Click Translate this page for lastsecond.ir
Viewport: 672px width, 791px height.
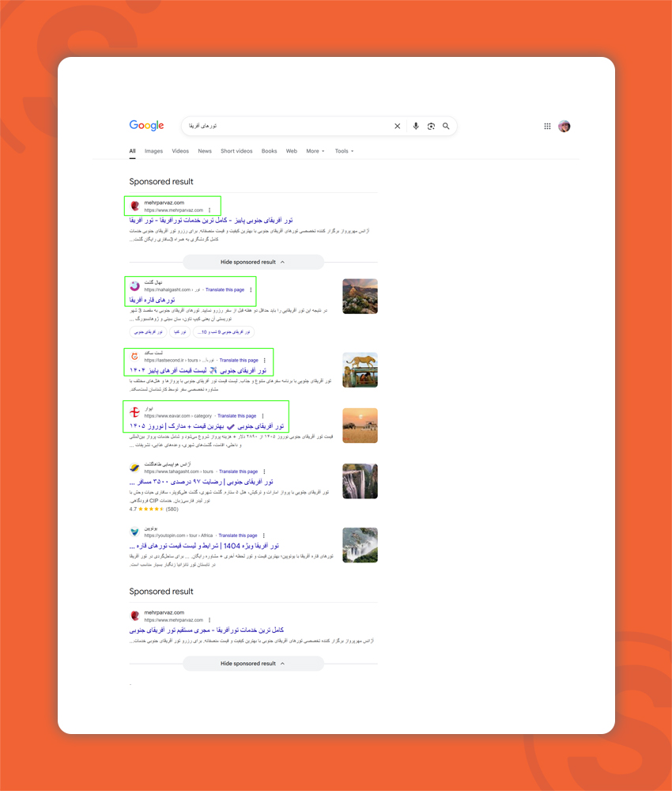pos(239,361)
